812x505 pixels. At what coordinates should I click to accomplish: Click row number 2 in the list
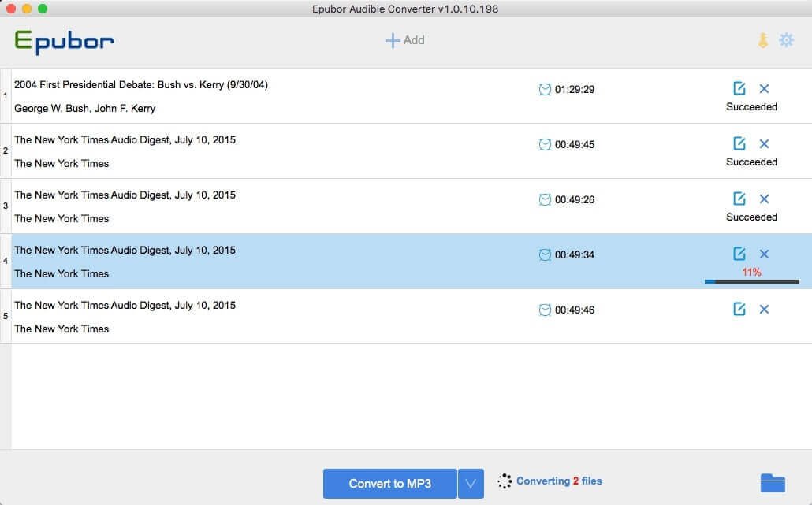click(6, 150)
